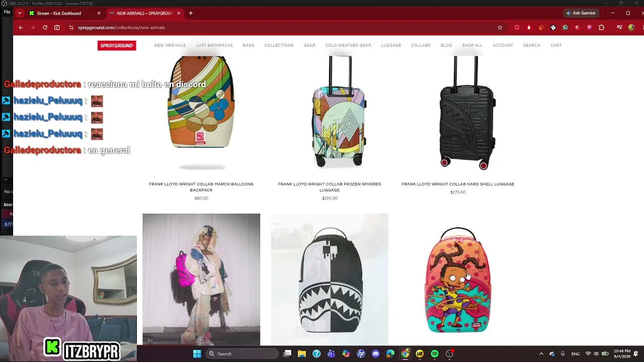Open the ENG language switcher
Viewport: 644px width, 362px height.
tap(576, 354)
